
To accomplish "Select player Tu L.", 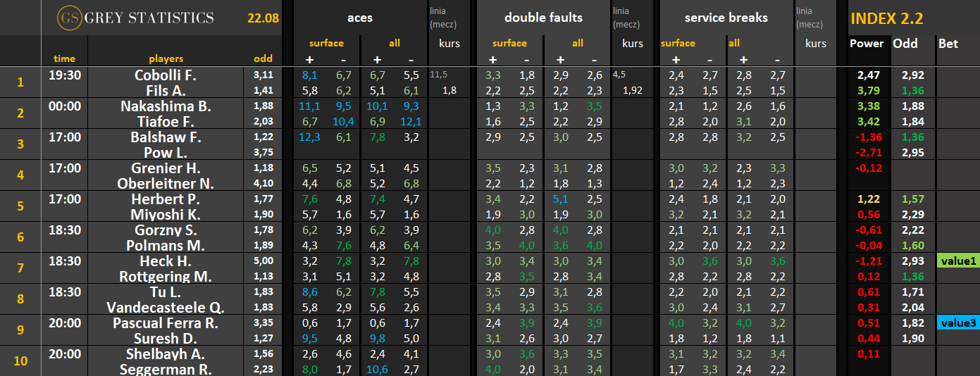I will click(x=166, y=292).
